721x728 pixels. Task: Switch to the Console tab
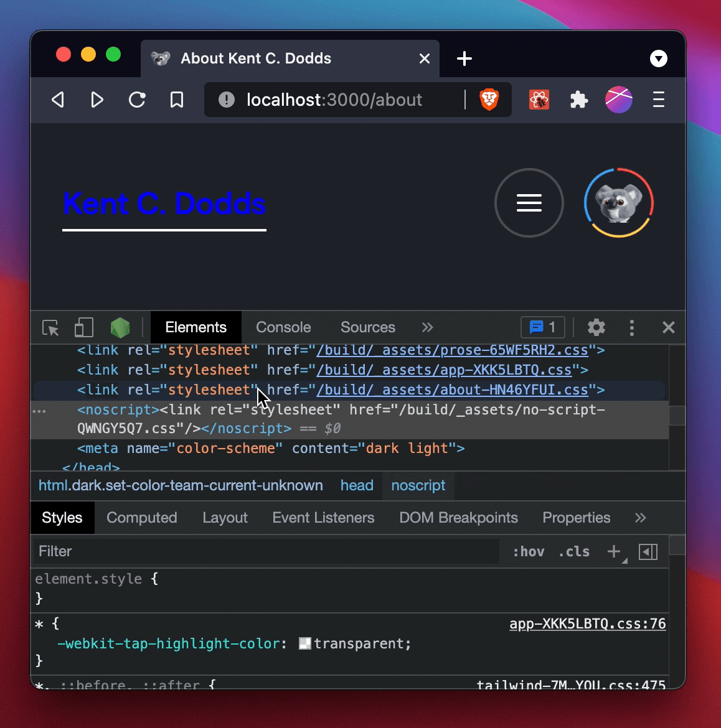(283, 327)
